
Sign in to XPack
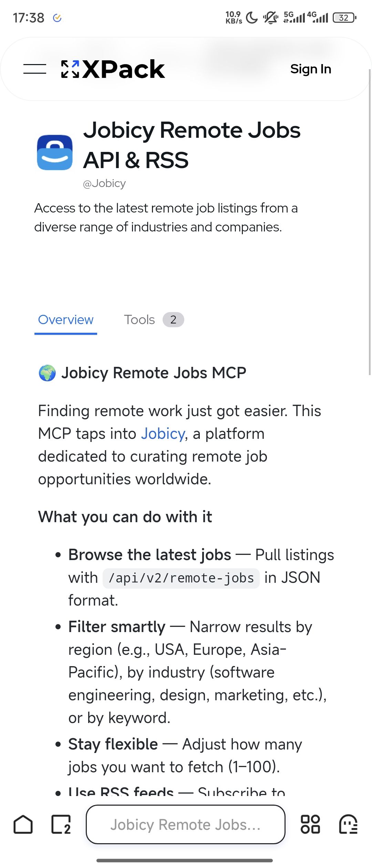(x=311, y=69)
